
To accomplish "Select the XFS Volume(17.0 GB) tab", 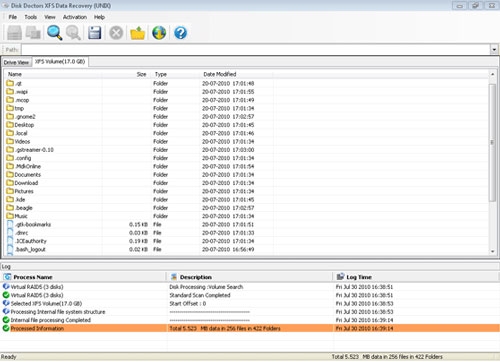I will click(60, 62).
